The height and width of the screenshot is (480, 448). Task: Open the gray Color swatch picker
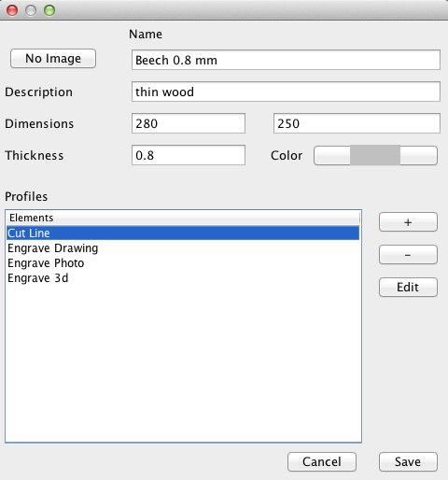coord(375,155)
